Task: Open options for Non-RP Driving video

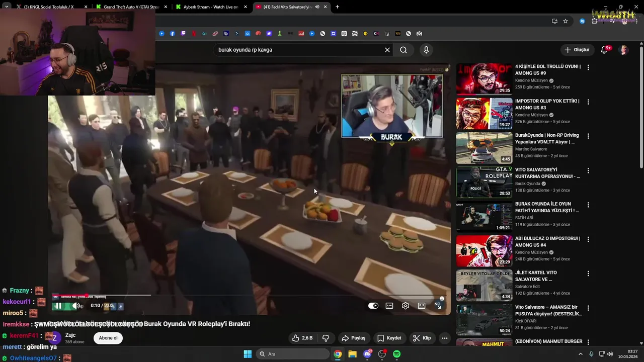Action: pyautogui.click(x=588, y=136)
